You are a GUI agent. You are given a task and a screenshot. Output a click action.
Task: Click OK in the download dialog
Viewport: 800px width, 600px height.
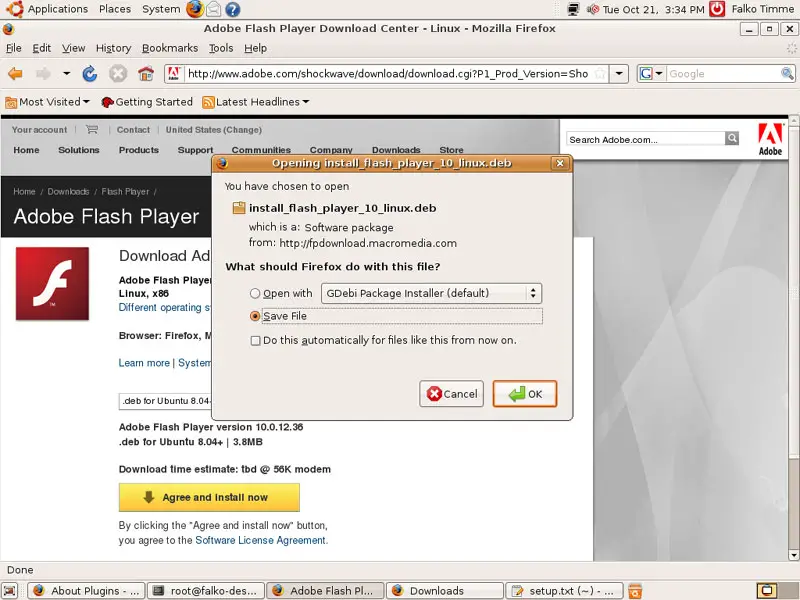tap(524, 394)
